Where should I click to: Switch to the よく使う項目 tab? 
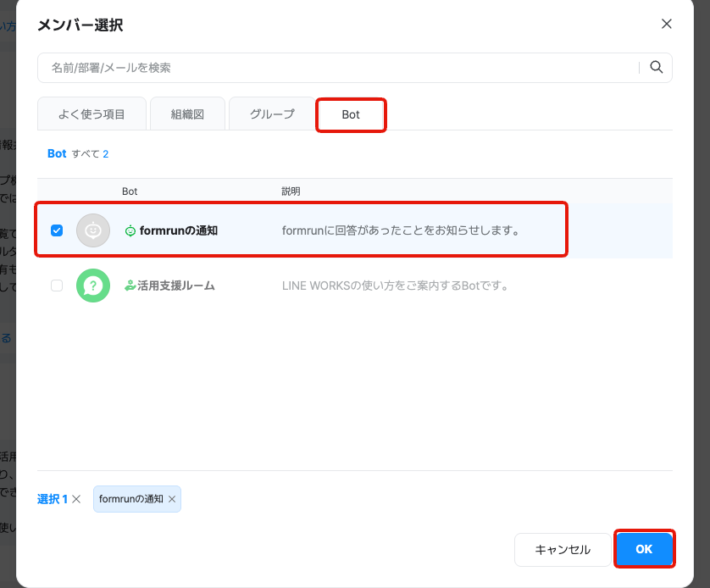coord(92,114)
